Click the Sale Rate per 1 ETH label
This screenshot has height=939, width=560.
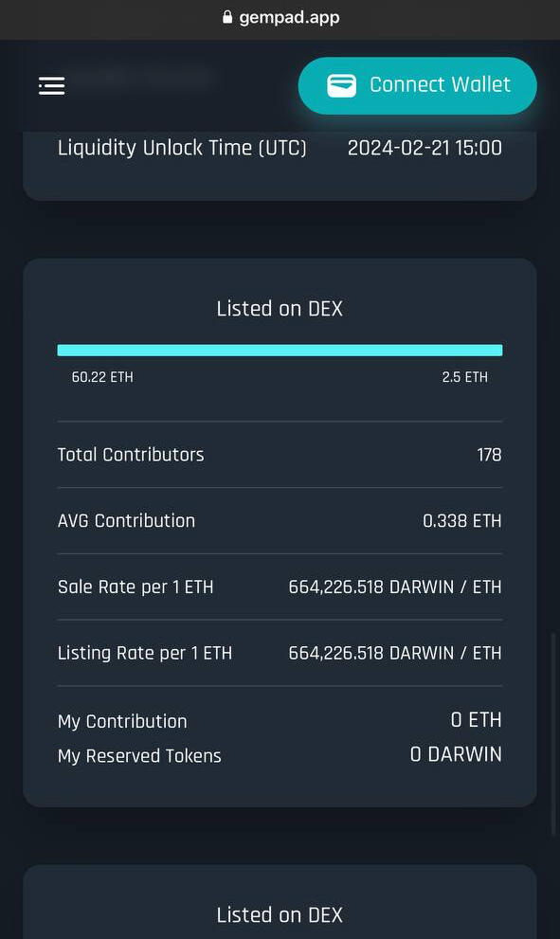coord(135,587)
